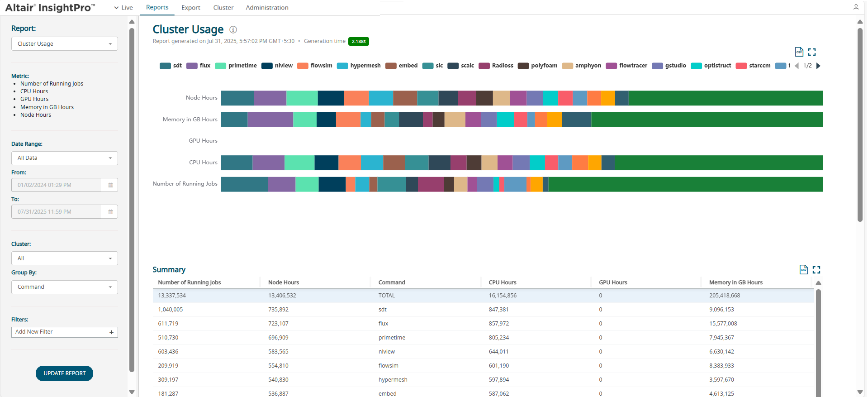Export the chart as CSV

click(x=799, y=52)
